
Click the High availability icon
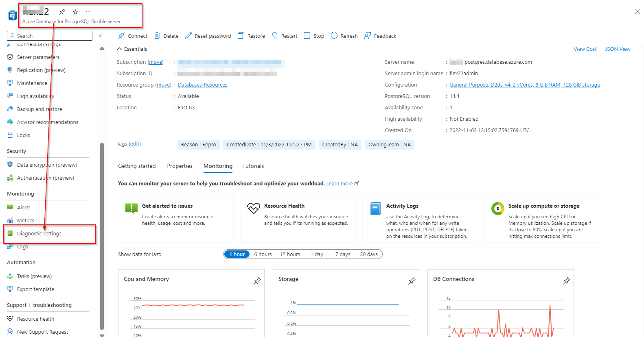pyautogui.click(x=10, y=96)
